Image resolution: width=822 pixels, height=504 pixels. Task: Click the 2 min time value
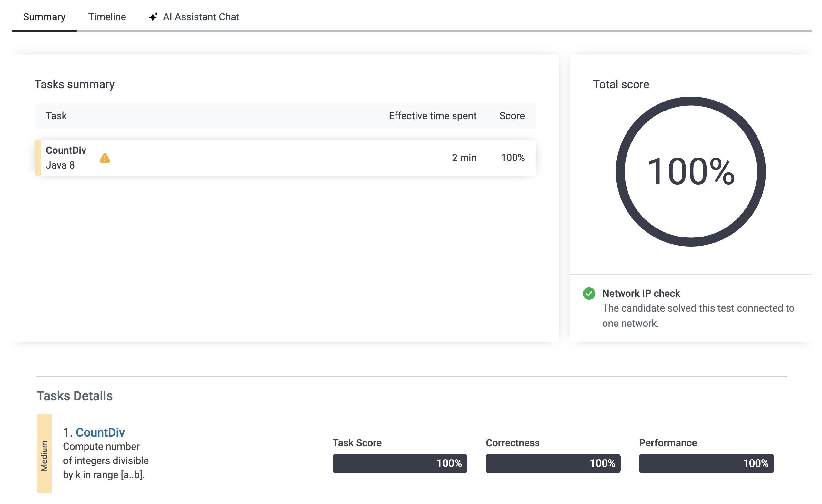pyautogui.click(x=464, y=158)
